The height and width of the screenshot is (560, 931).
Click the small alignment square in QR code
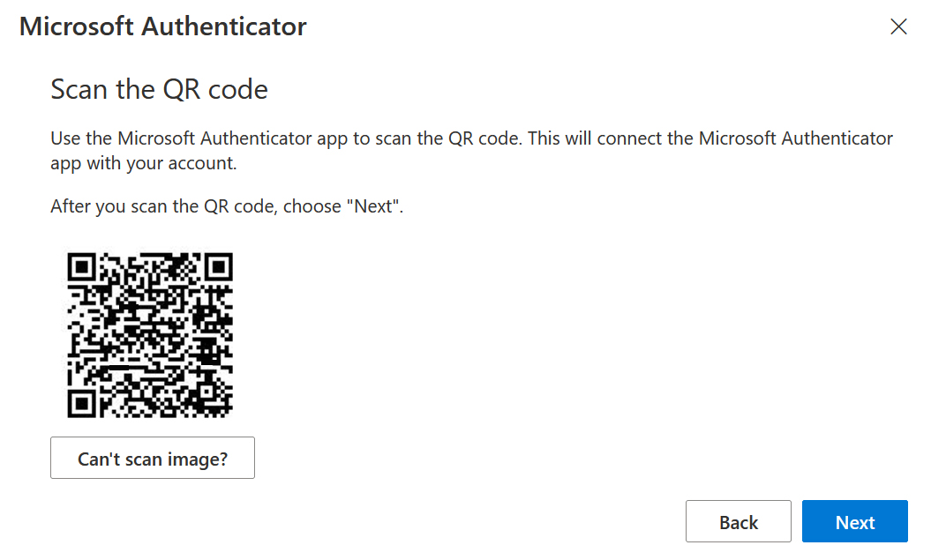206,392
